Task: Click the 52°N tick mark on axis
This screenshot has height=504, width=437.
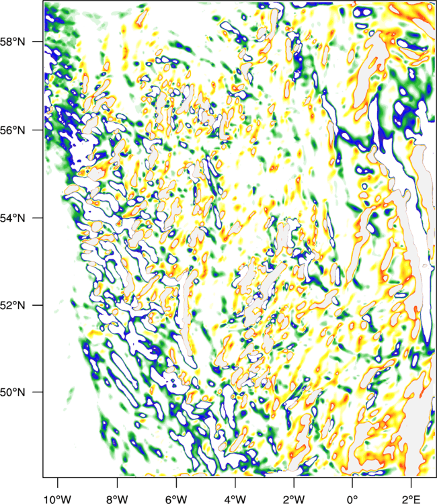Action: coord(37,305)
